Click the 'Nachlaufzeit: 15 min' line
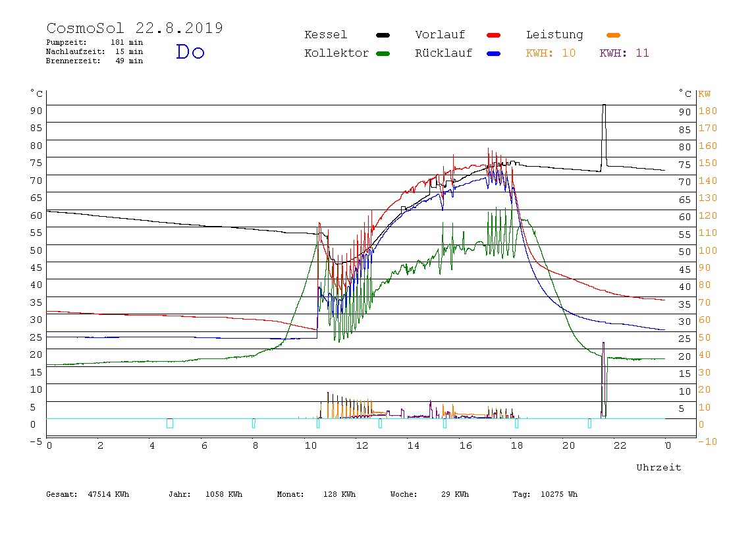This screenshot has height=535, width=756. (95, 51)
